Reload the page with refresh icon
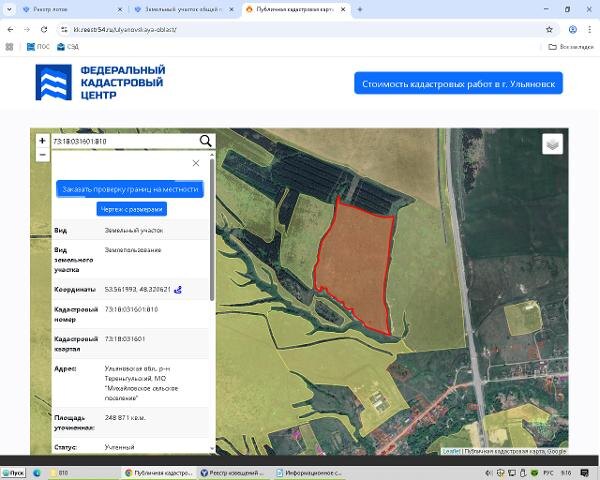Screen dimensions: 600x480 pos(44,29)
